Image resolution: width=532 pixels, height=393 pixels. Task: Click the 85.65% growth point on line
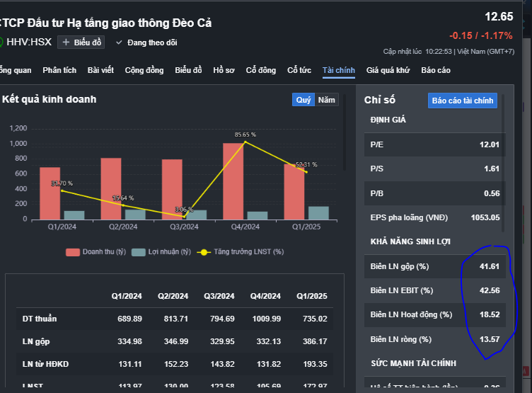click(245, 142)
